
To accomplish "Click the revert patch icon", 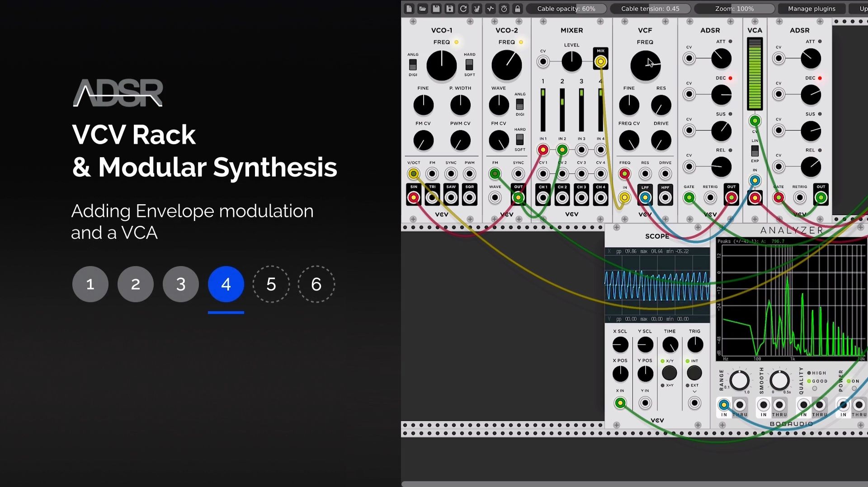I will coord(463,8).
